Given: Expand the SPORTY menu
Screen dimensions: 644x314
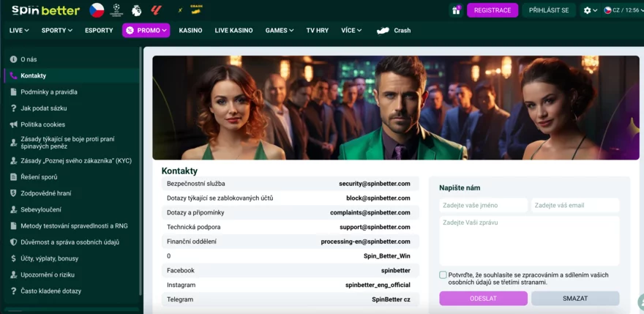Looking at the screenshot, I should pos(57,31).
